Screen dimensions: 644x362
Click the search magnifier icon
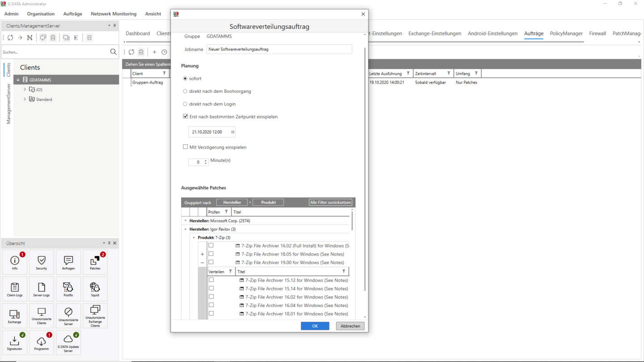click(113, 52)
